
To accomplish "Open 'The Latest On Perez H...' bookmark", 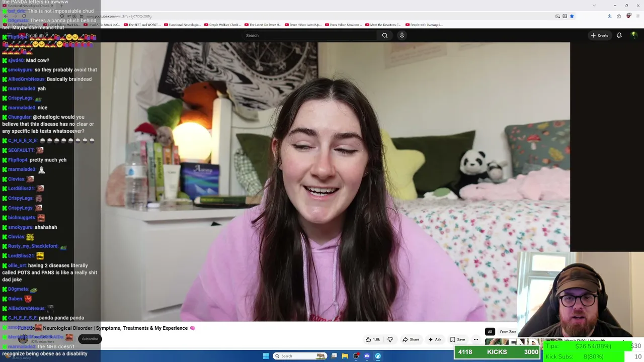I will coord(263,25).
